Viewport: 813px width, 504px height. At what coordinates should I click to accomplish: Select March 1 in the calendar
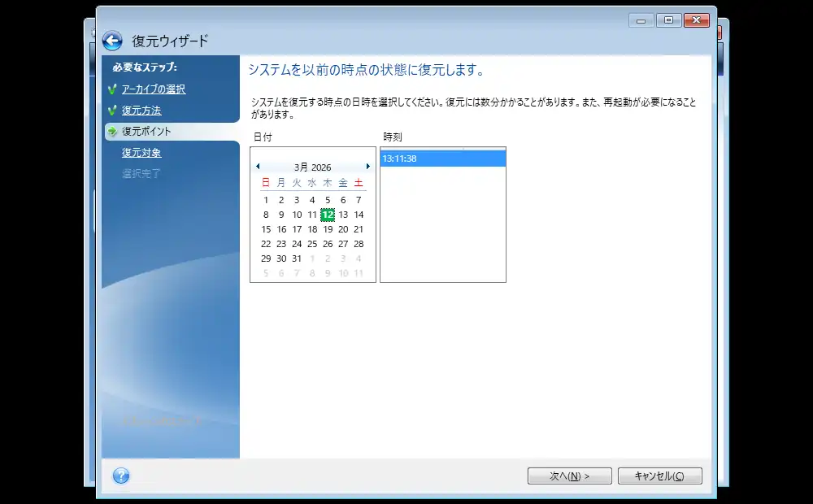pos(266,200)
